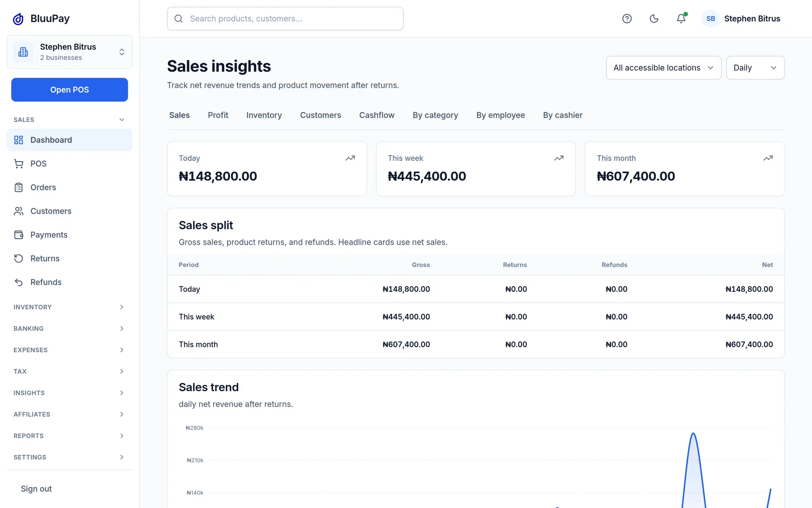Expand the REPORTS sidebar section

tap(69, 436)
